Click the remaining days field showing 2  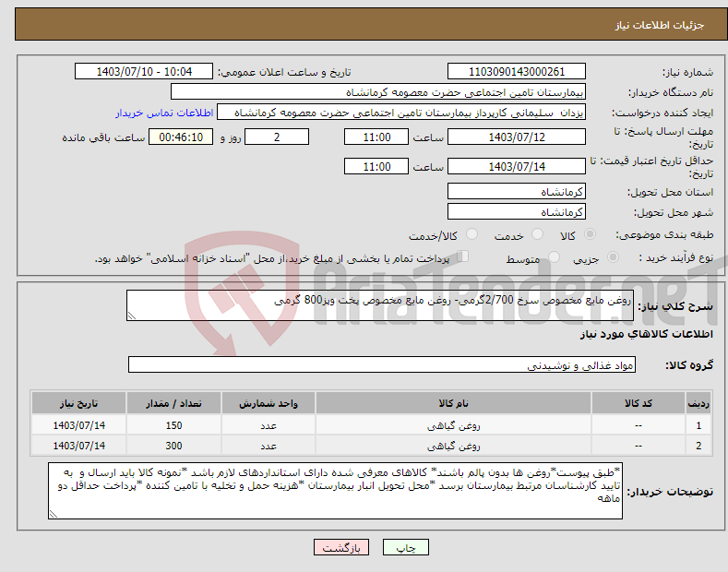(x=277, y=137)
